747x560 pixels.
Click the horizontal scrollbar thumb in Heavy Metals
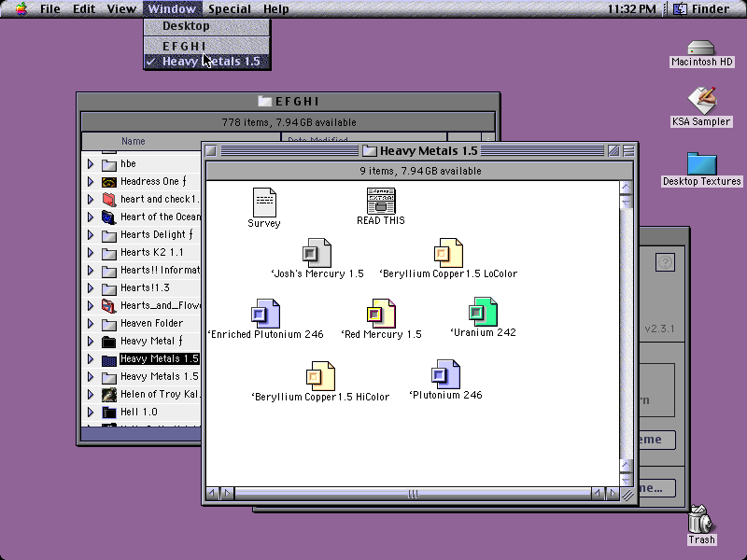pos(413,494)
